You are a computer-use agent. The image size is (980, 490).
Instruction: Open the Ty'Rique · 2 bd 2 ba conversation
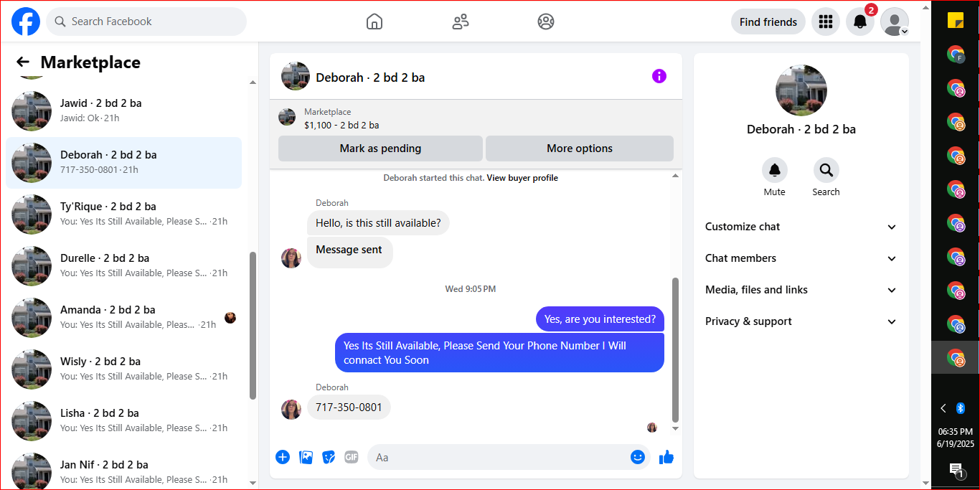tap(123, 215)
